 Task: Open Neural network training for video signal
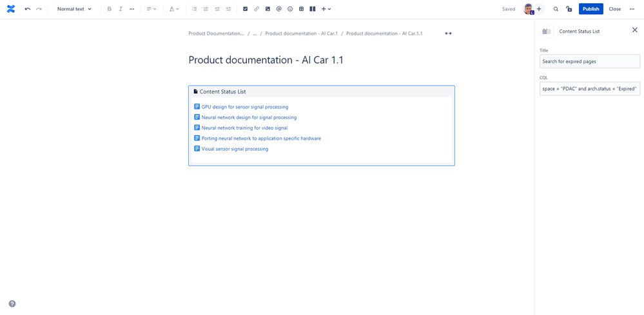[244, 128]
